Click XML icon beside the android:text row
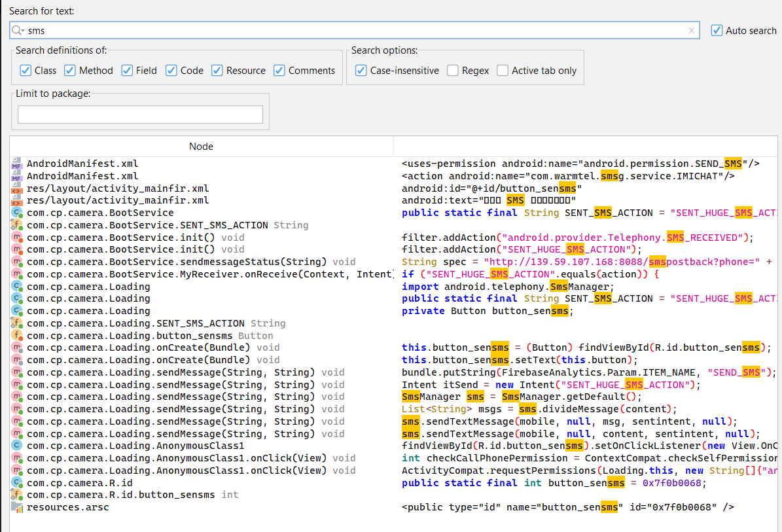The height and width of the screenshot is (532, 782). pos(16,200)
